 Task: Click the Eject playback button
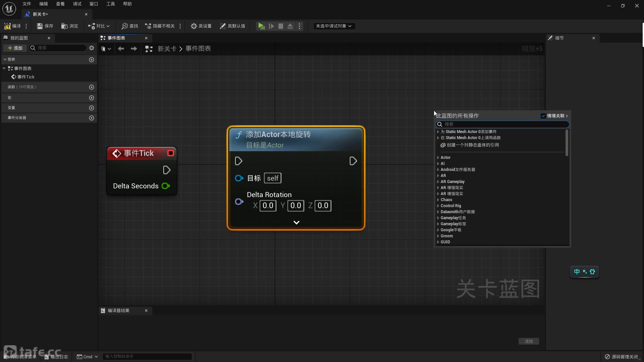pyautogui.click(x=290, y=26)
